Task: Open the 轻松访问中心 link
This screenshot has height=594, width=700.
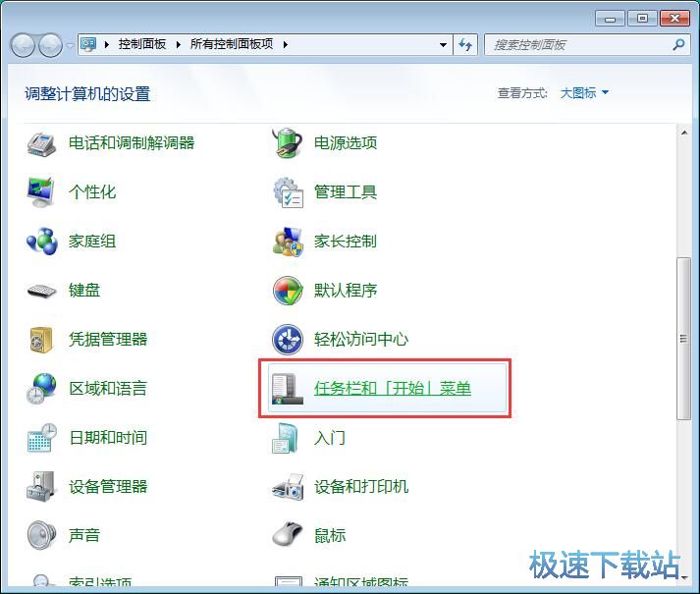Action: point(360,339)
